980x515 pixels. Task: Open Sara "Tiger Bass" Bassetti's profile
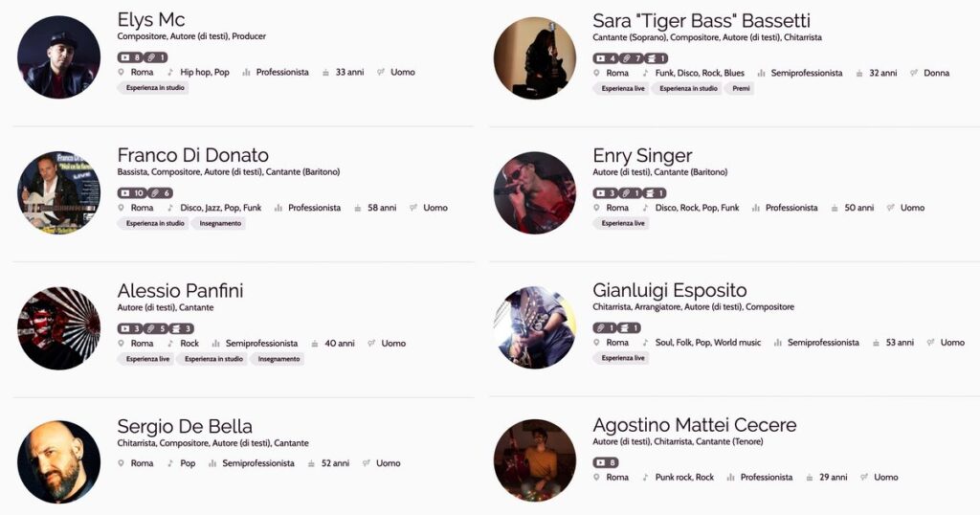pos(702,20)
